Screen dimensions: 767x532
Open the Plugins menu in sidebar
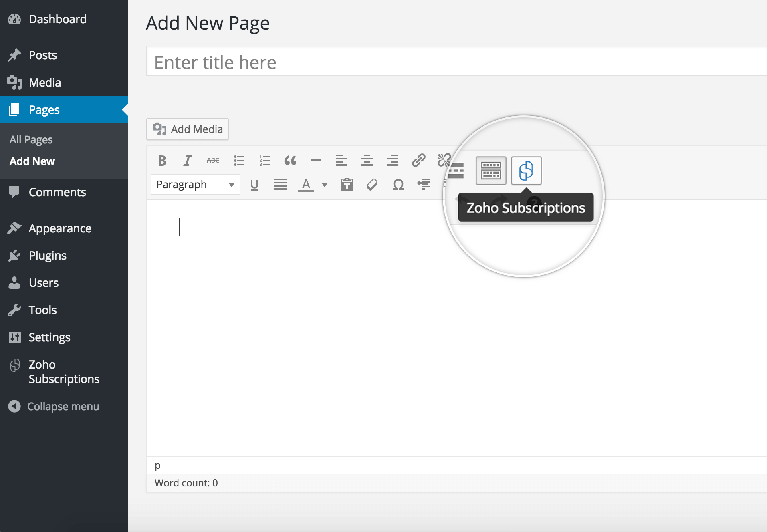pos(47,256)
